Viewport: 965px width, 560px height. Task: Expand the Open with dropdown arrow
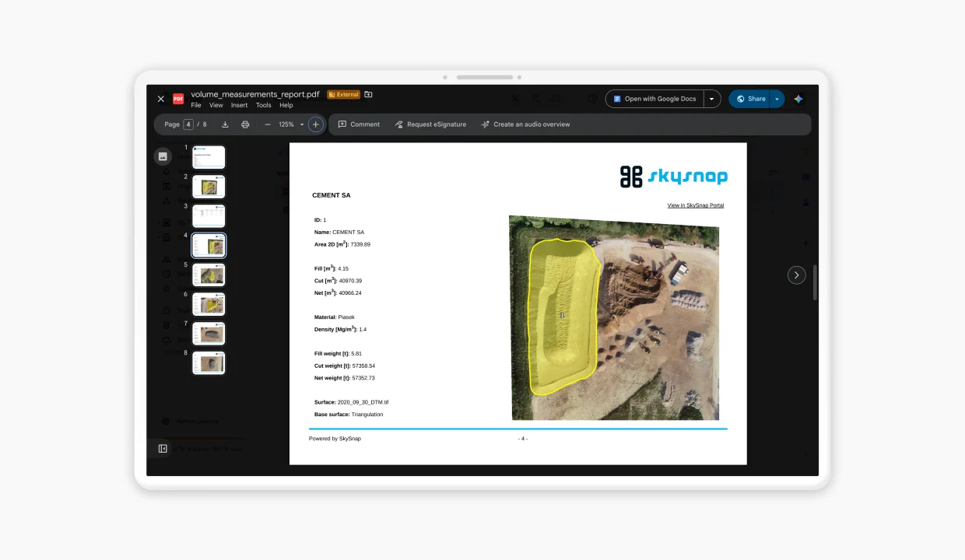(x=711, y=99)
